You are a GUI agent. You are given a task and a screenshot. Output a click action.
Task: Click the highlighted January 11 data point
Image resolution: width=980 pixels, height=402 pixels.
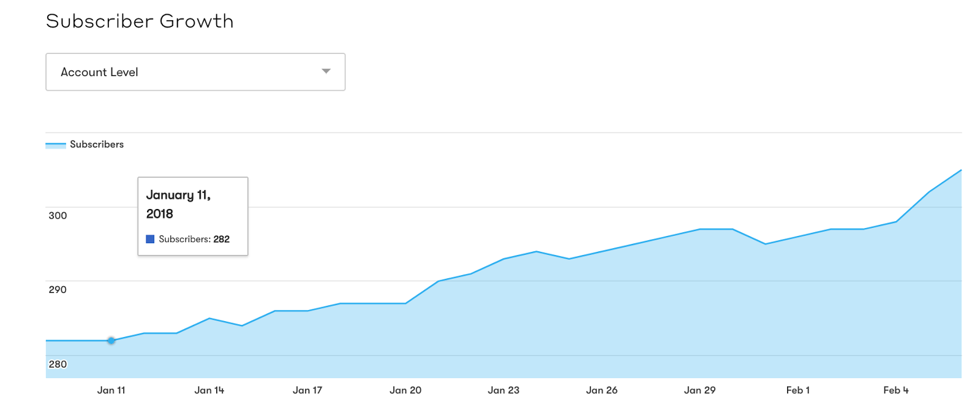(111, 341)
